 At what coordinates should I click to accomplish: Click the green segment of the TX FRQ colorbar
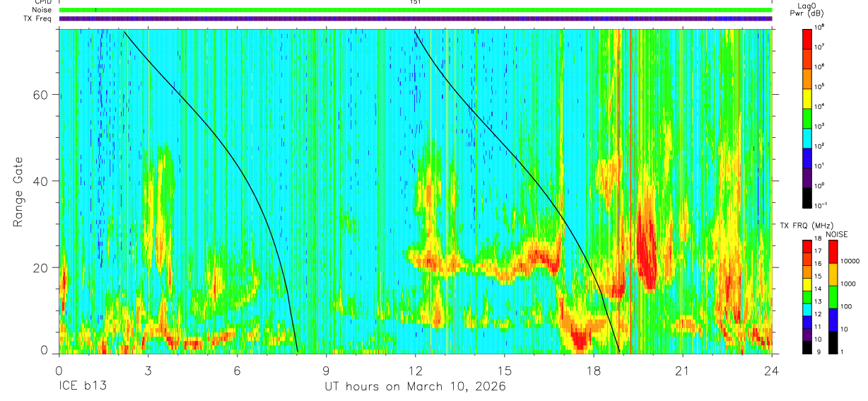807,297
